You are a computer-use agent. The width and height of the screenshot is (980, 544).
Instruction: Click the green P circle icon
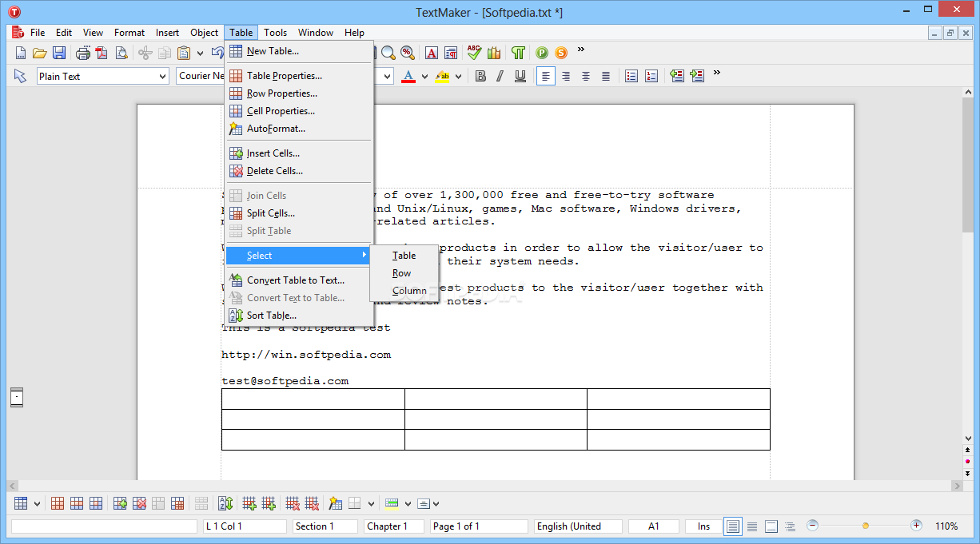coord(542,53)
